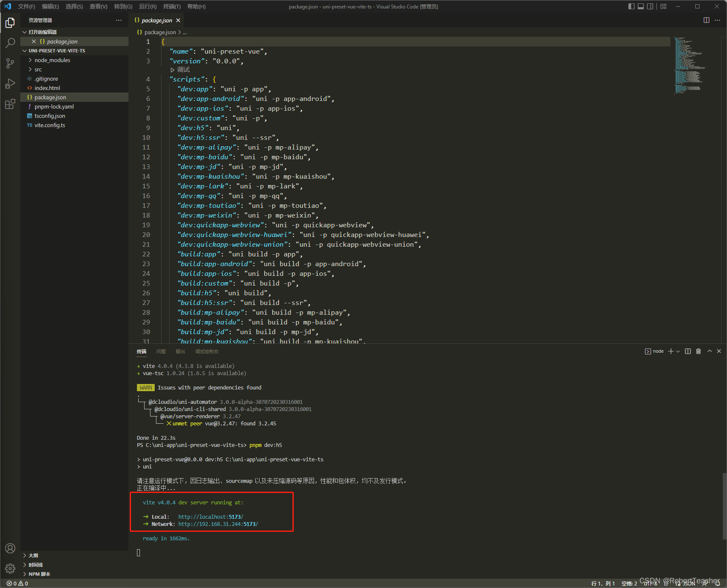Open the 运行(R) menu

[x=148, y=6]
